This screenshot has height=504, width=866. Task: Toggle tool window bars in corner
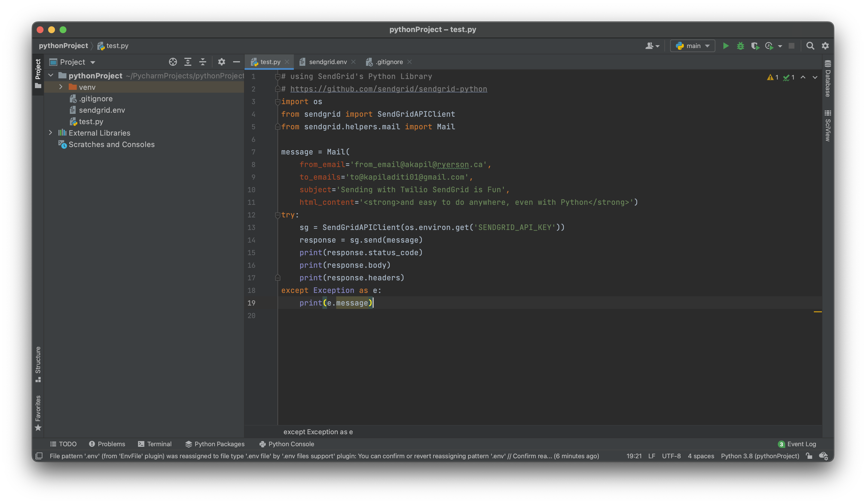[39, 456]
